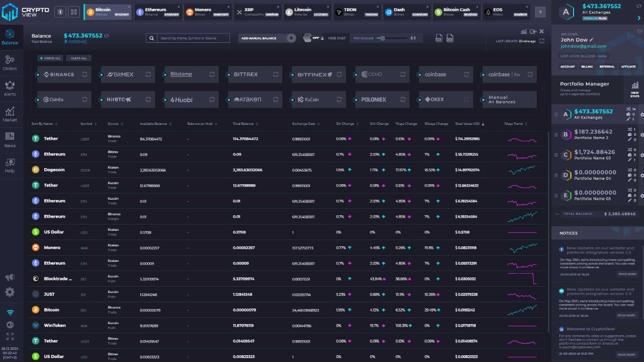The height and width of the screenshot is (362, 644).
Task: Click the johndow@gmail.com email link
Action: click(583, 47)
